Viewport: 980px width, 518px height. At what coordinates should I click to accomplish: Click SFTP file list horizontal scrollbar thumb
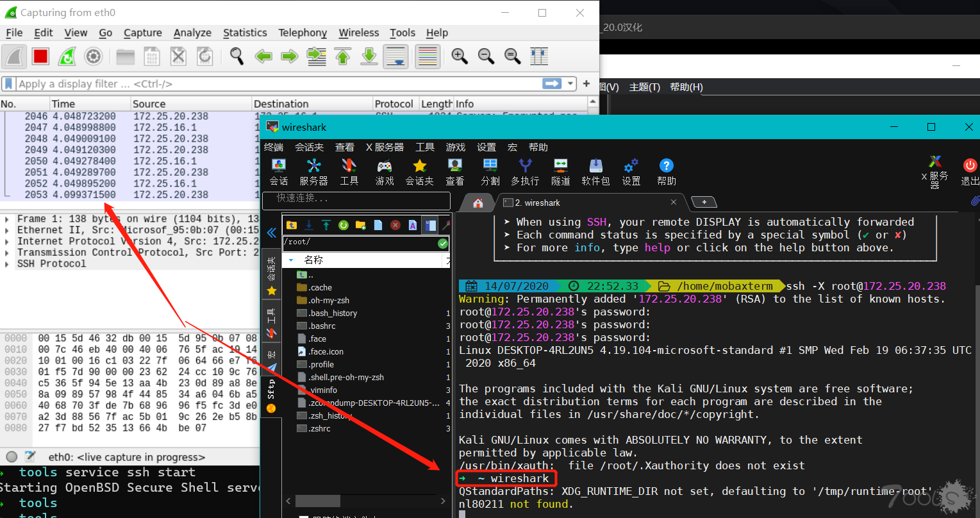(319, 501)
